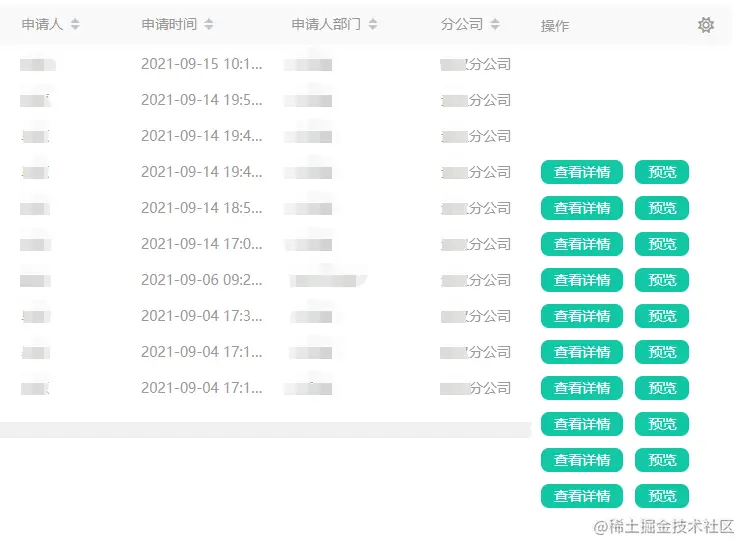Sort by the 申请人 column arrows
Screen dimensions: 751x552
[75, 24]
